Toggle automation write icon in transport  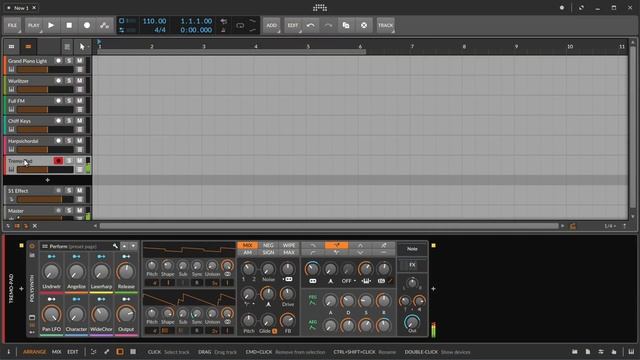104,25
